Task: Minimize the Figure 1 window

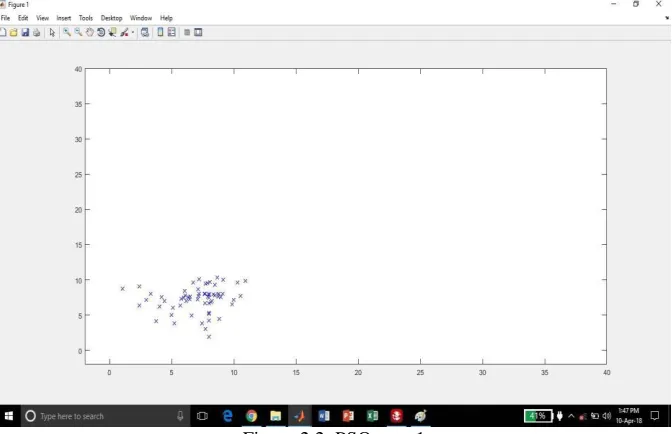Action: pos(614,4)
